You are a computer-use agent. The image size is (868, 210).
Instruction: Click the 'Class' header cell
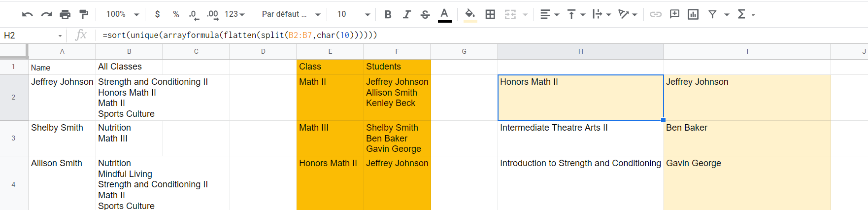coord(330,67)
